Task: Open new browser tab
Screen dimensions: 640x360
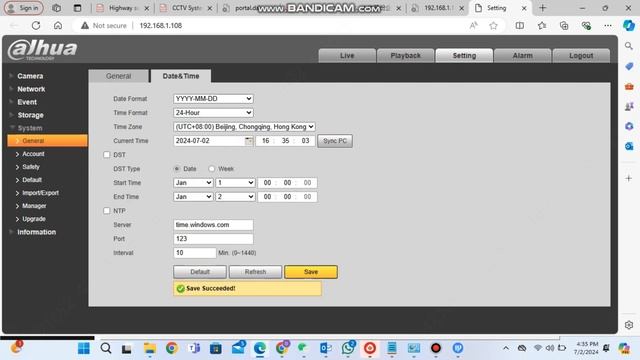Action: click(542, 8)
